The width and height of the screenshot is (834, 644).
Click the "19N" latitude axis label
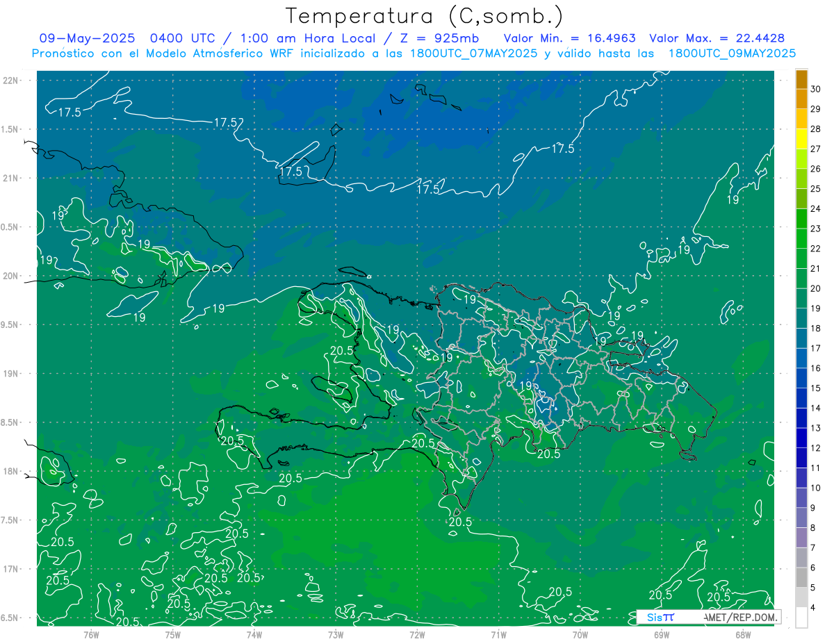point(10,373)
